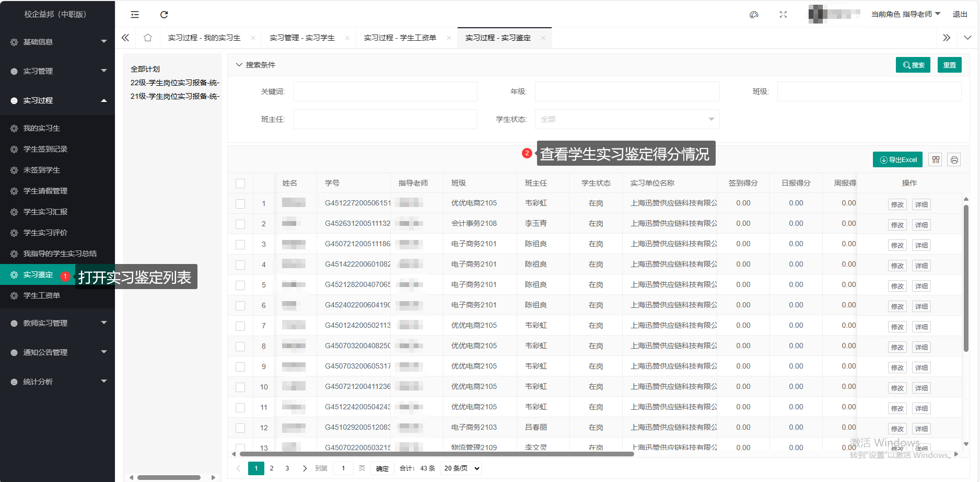Viewport: 980px width, 482px height.
Task: Click the 关键词 input field
Action: (x=385, y=91)
